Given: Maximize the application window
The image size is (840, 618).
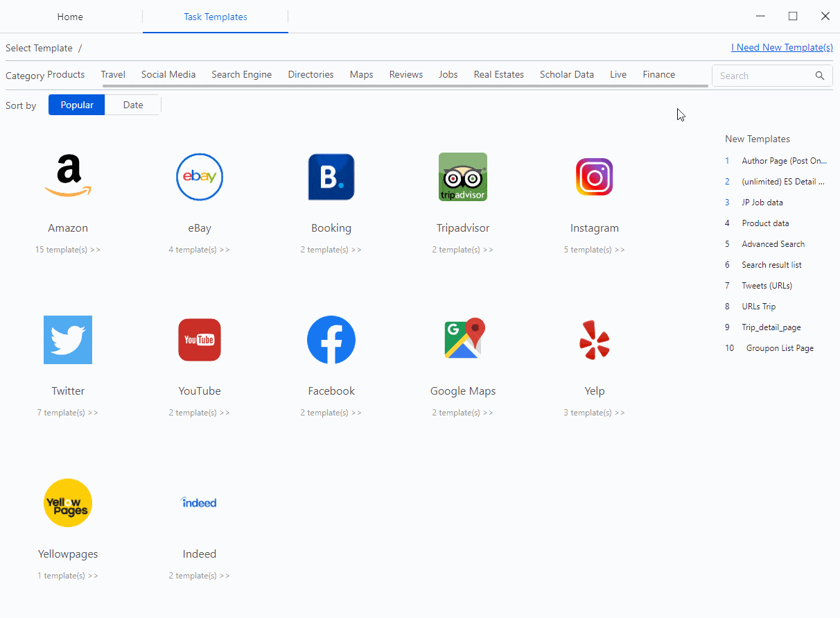Looking at the screenshot, I should [x=793, y=16].
